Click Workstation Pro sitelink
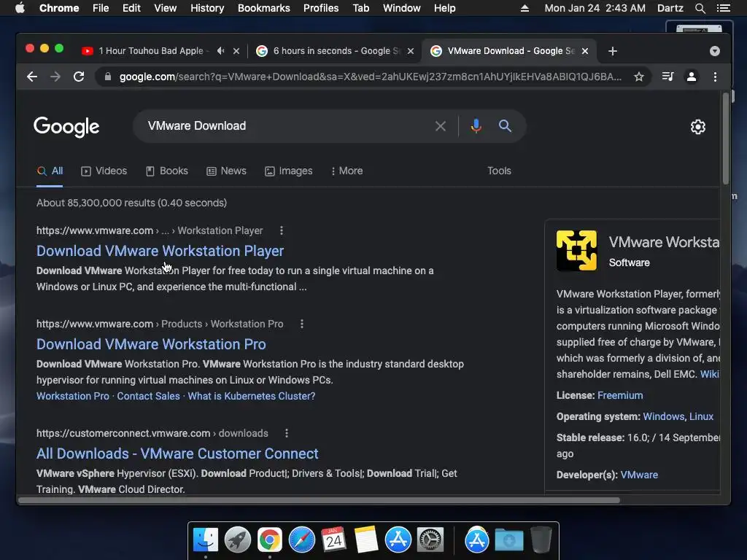This screenshot has height=560, width=747. pyautogui.click(x=73, y=396)
